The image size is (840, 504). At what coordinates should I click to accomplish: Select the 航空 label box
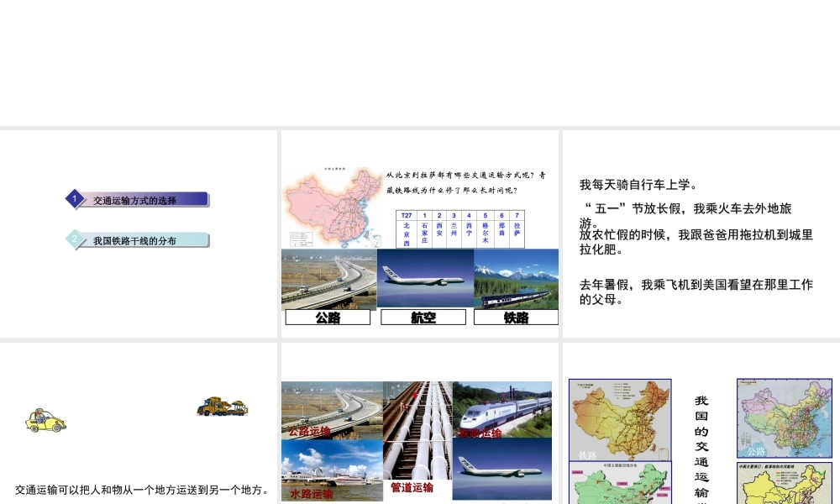pyautogui.click(x=423, y=318)
